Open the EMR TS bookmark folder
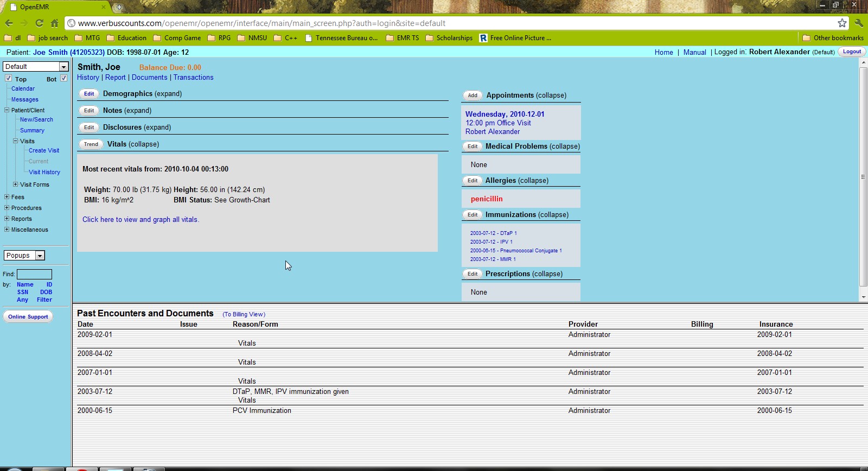The width and height of the screenshot is (868, 471). [402, 38]
